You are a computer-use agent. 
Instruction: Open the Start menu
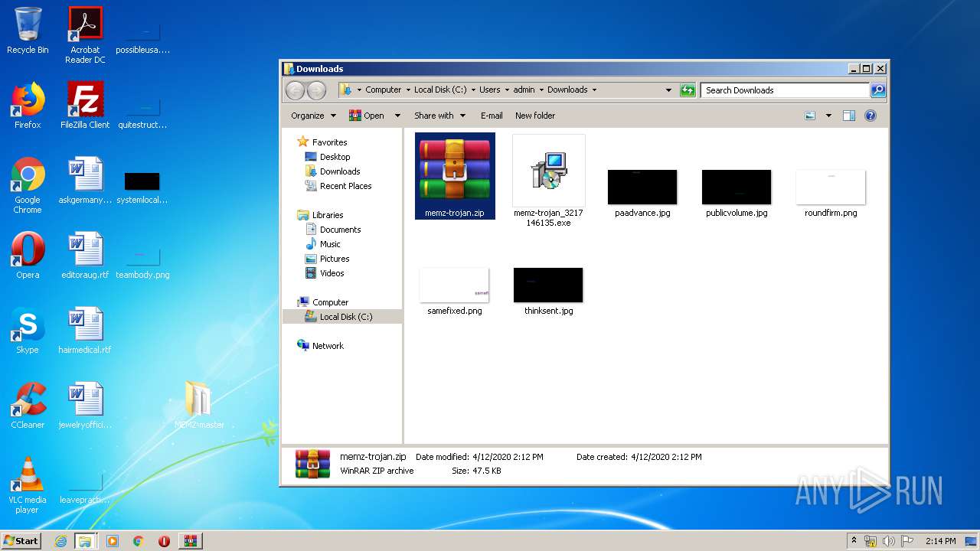point(21,540)
